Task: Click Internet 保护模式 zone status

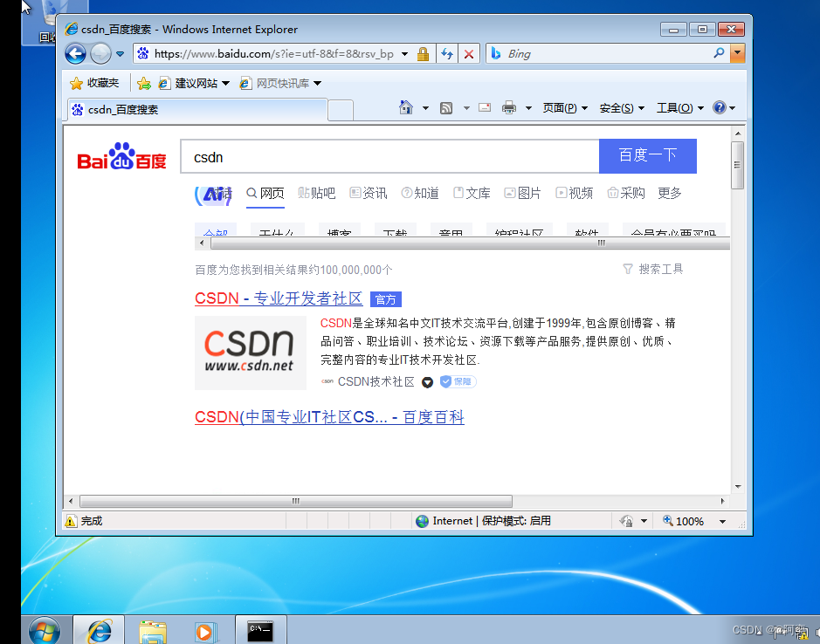Action: click(483, 521)
